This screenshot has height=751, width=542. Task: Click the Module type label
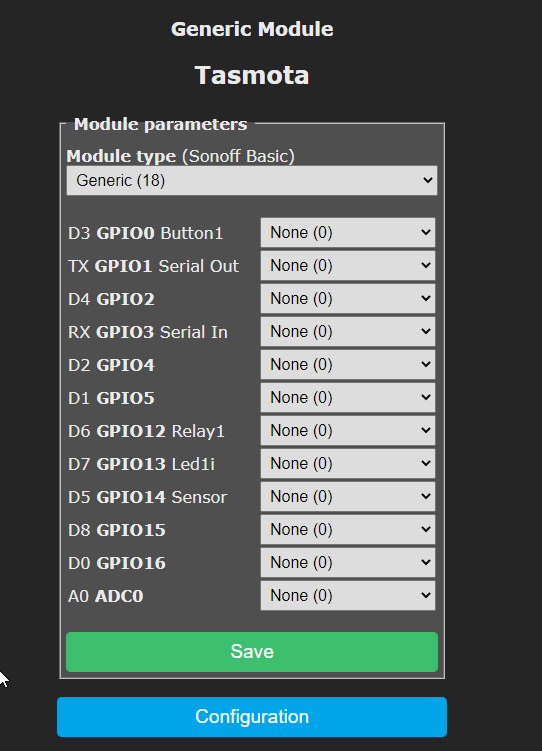pyautogui.click(x=121, y=156)
